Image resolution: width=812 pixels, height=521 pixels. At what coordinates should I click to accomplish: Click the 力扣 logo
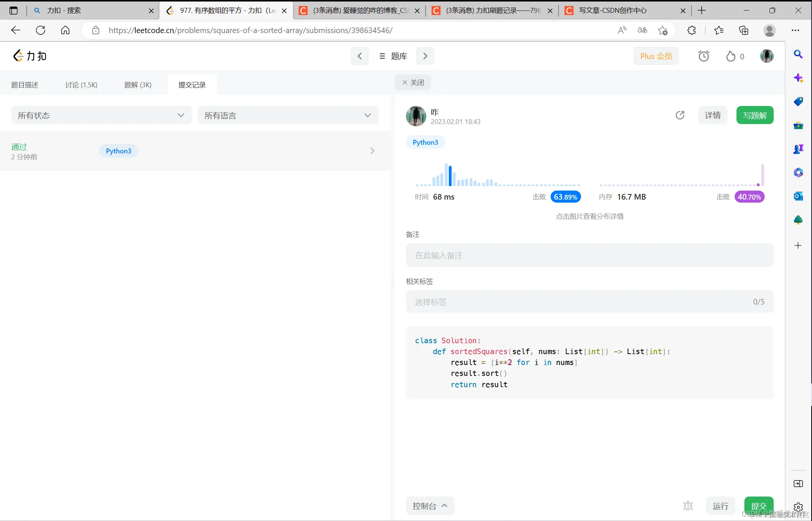[x=30, y=56]
